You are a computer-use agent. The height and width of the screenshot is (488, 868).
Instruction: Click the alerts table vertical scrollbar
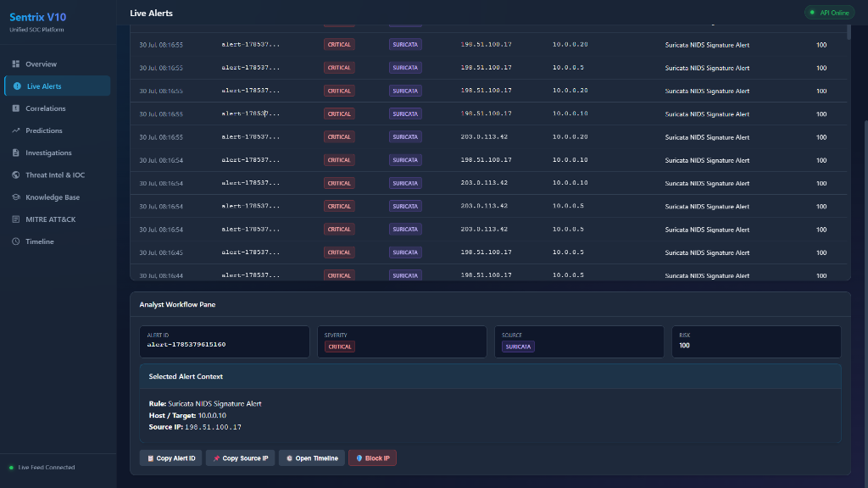coord(849,31)
